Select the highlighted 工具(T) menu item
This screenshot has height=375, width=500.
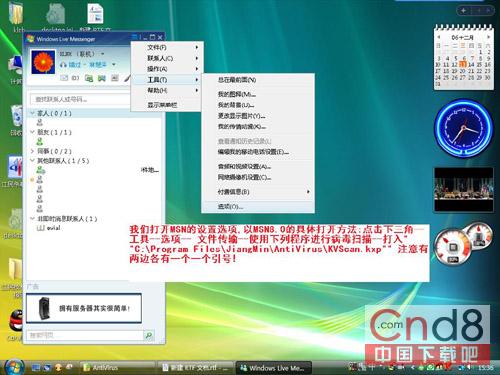[x=166, y=80]
